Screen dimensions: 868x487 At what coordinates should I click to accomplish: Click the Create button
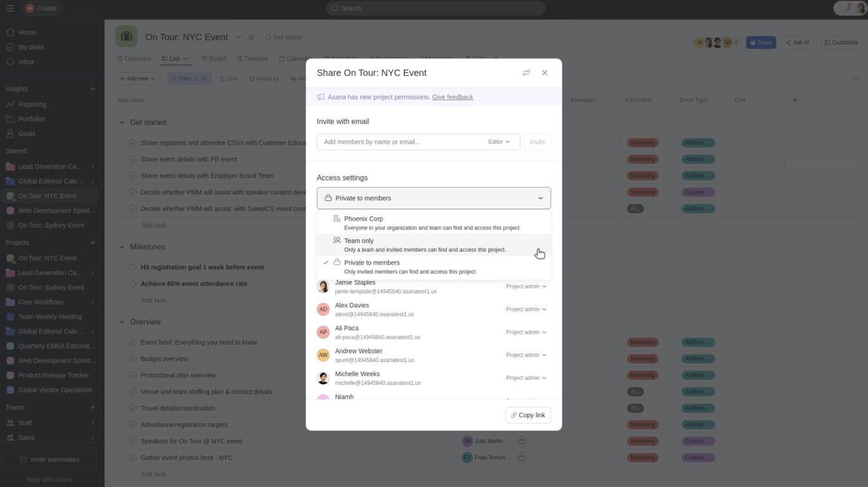(42, 8)
